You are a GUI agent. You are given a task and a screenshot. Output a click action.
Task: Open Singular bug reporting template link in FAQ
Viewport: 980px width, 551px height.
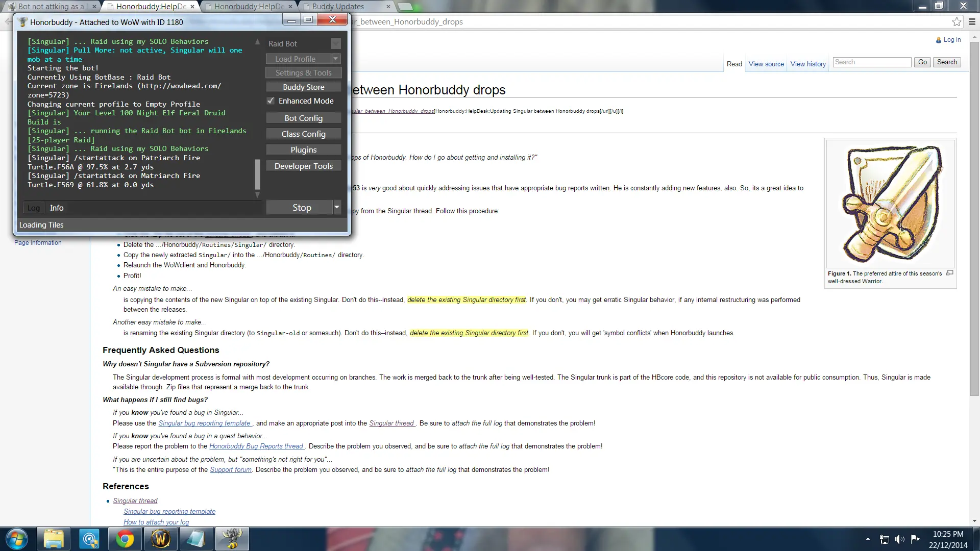[205, 423]
